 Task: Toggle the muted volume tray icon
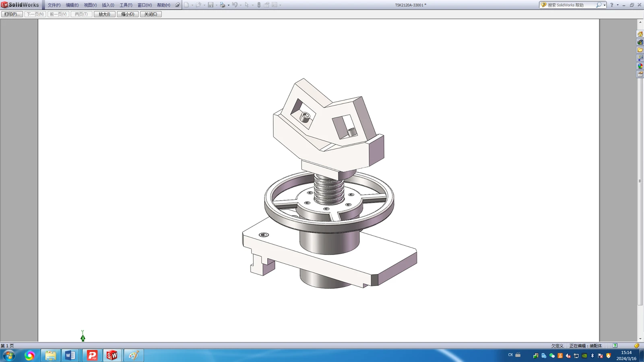pyautogui.click(x=568, y=356)
